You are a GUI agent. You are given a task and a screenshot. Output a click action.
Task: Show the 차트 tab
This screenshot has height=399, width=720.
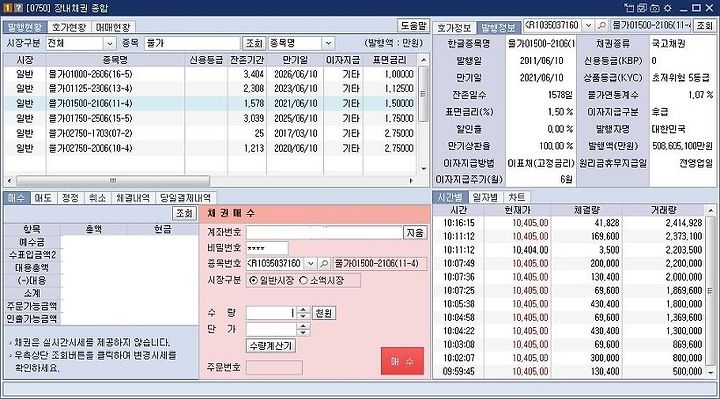click(x=517, y=197)
